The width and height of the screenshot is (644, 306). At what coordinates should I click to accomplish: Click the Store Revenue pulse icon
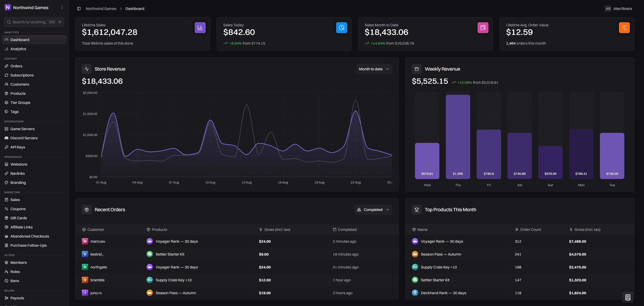(87, 69)
